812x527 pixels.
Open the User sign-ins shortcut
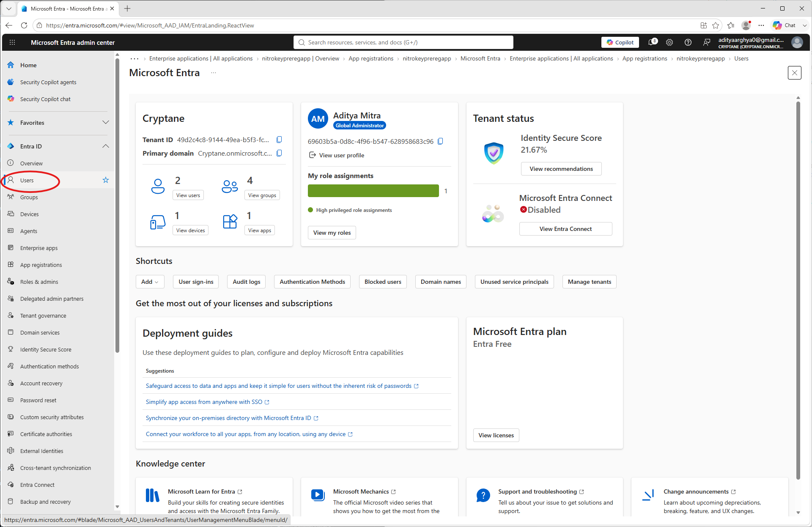coord(196,282)
